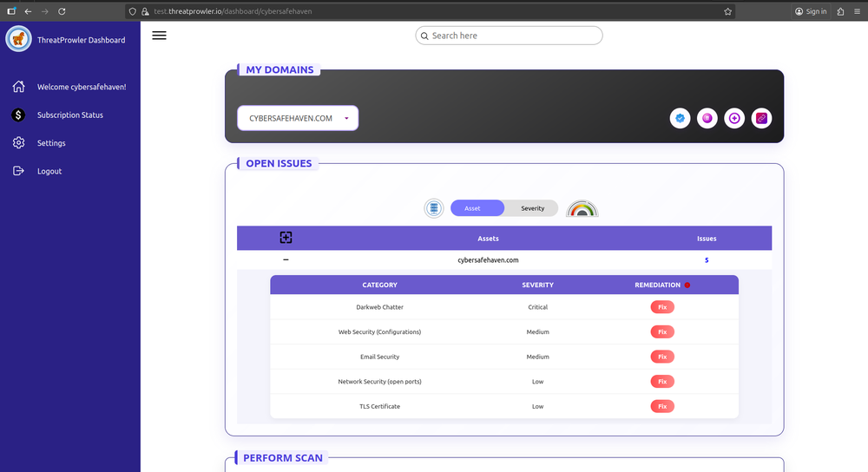Click the Assets column header
Viewport: 868px width, 472px height.
(x=488, y=239)
